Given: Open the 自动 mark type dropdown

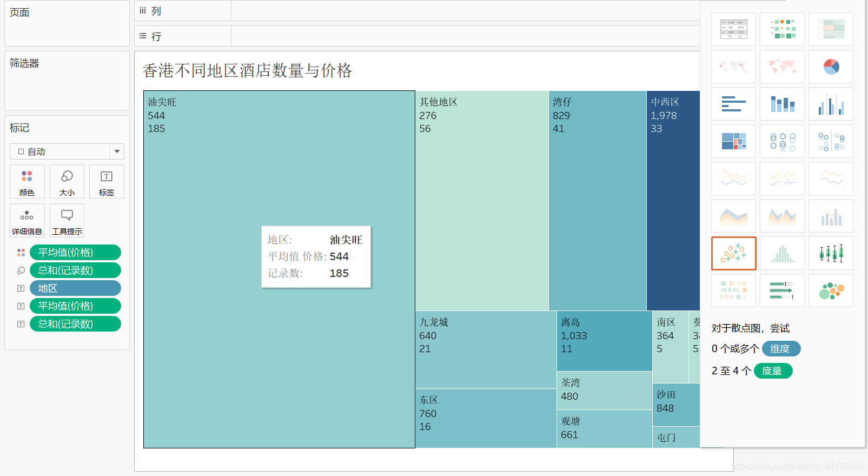Looking at the screenshot, I should (67, 151).
